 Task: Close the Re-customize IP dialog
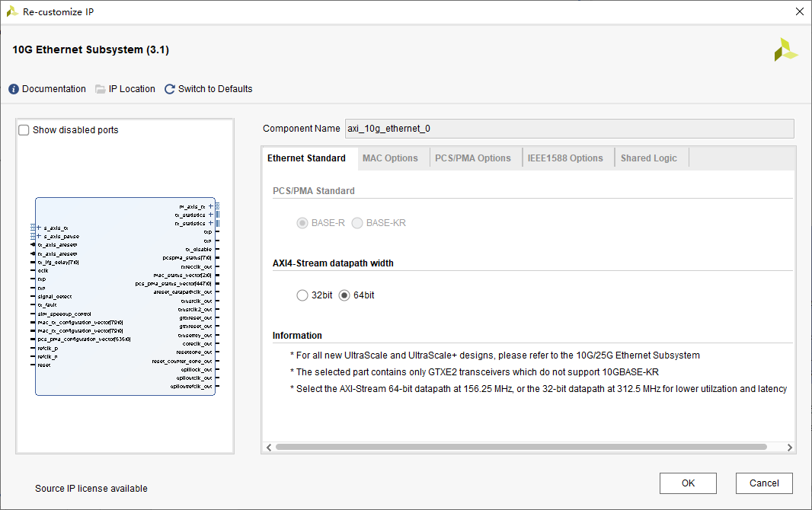tap(800, 11)
